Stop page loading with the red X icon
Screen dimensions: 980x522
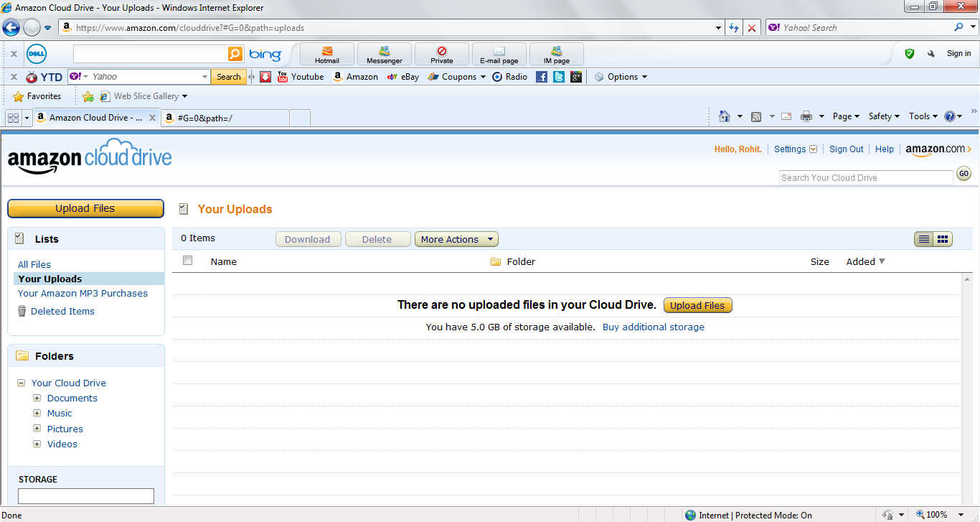tap(751, 28)
